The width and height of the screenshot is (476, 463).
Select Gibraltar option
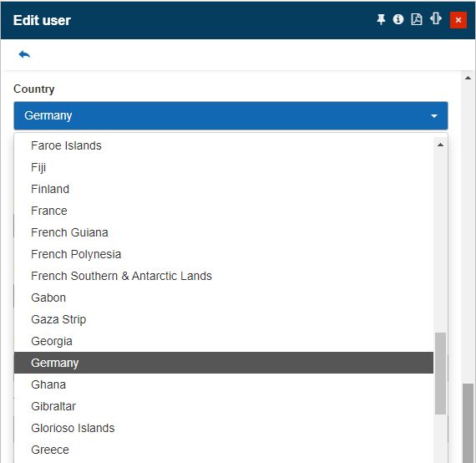tap(224, 406)
